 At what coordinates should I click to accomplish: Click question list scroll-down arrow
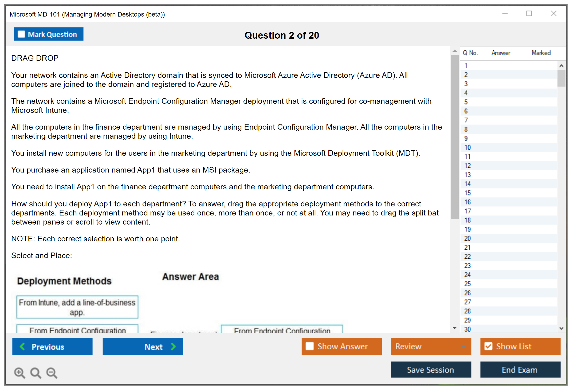[561, 328]
